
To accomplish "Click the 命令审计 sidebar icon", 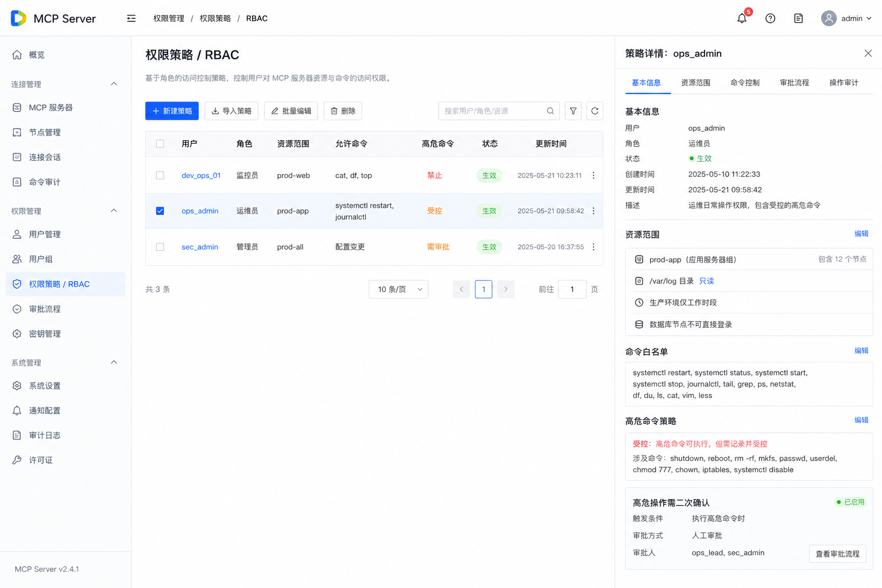I will pos(17,182).
